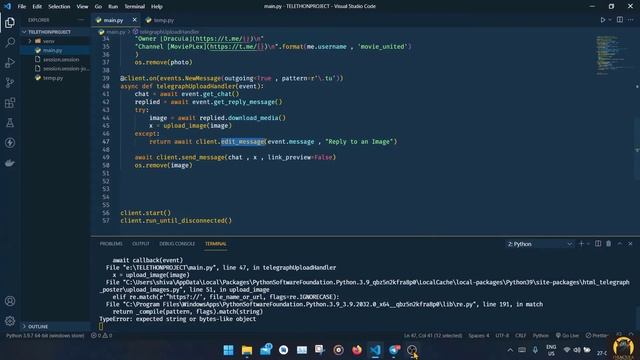640x360 pixels.
Task: Open the Edit menu
Action: pos(37,7)
